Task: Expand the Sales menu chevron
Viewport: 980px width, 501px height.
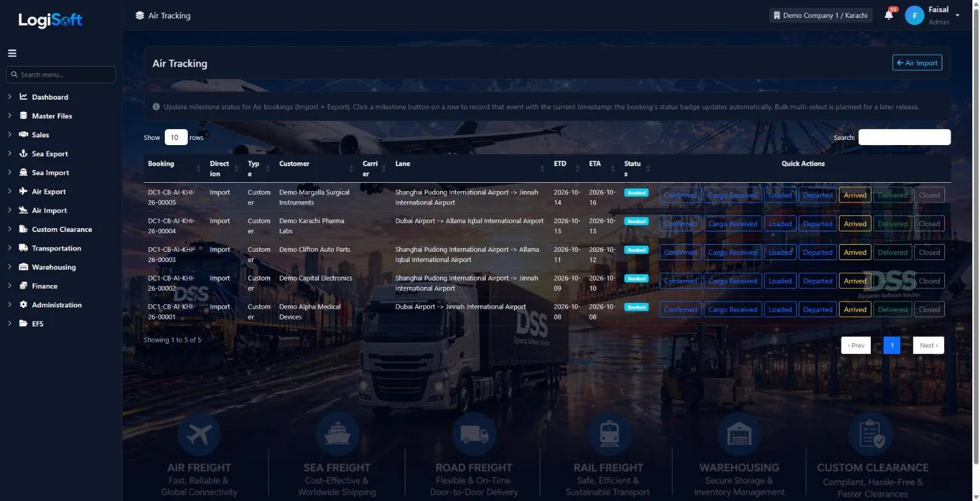Action: [x=10, y=135]
